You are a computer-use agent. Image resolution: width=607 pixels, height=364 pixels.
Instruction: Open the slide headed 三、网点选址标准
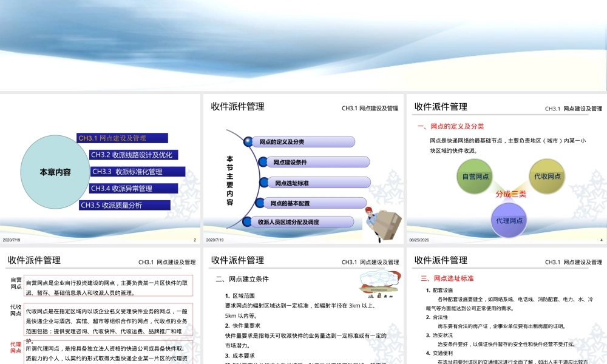[507, 306]
